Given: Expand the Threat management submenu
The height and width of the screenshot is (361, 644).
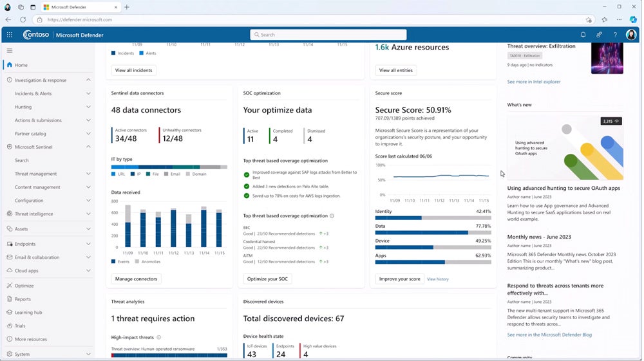Looking at the screenshot, I should pos(88,174).
